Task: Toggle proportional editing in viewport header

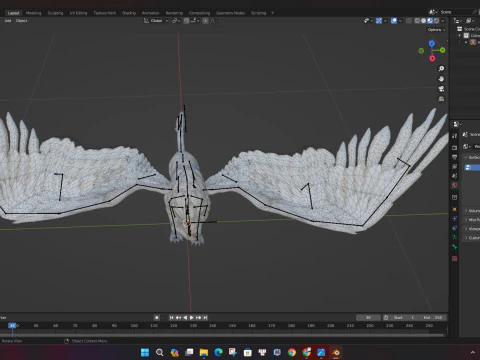Action: click(205, 21)
